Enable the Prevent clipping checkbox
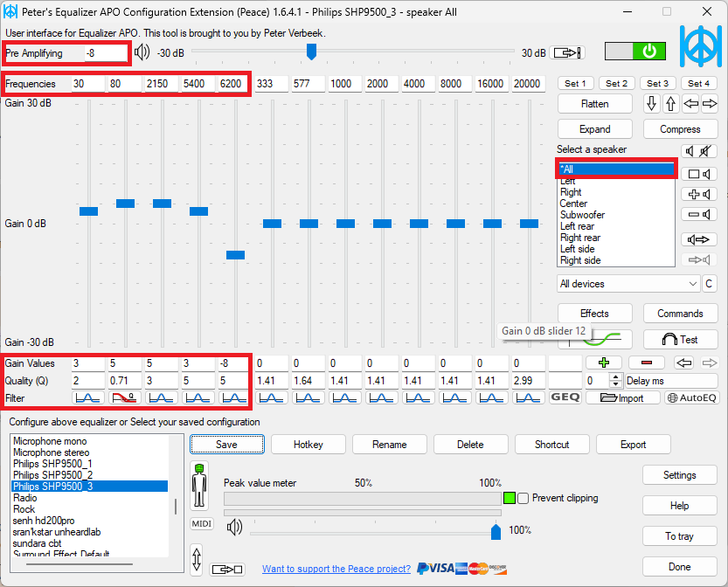728x587 pixels. [523, 499]
